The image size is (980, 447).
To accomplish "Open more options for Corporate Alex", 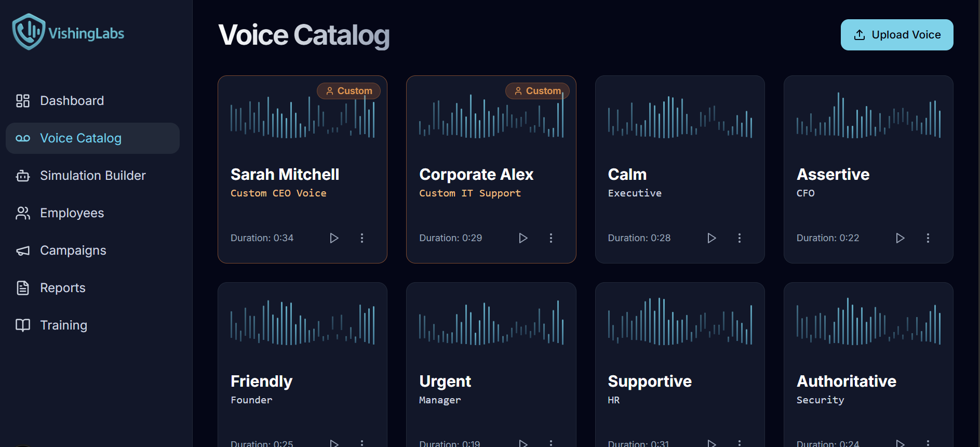I will tap(551, 238).
